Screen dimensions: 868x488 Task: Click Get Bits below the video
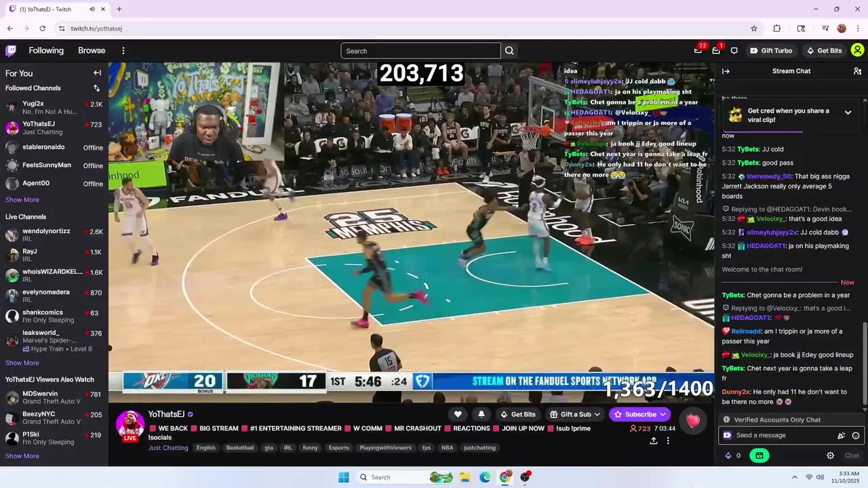coord(518,414)
